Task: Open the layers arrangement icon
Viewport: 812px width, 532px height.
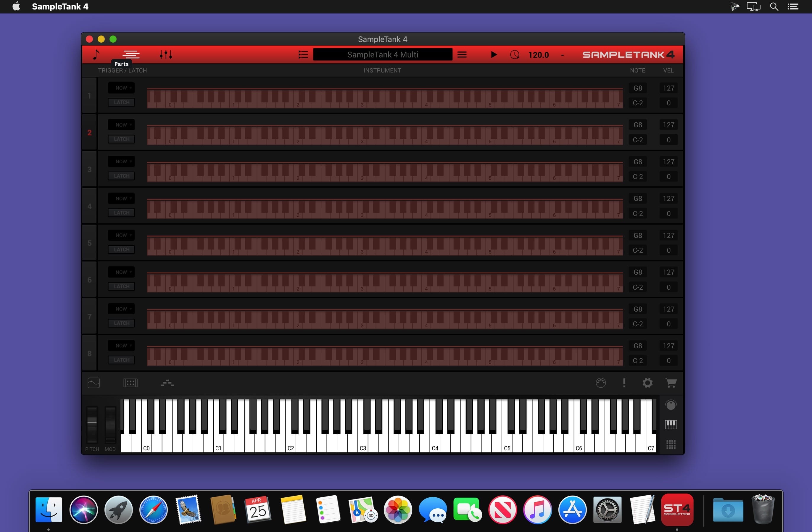Action: (167, 383)
